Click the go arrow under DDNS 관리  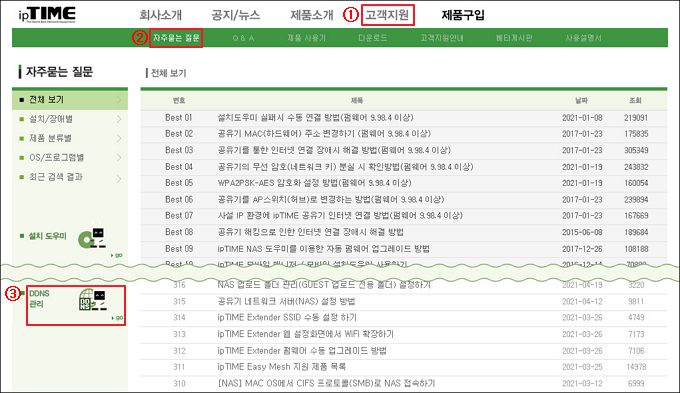click(118, 318)
